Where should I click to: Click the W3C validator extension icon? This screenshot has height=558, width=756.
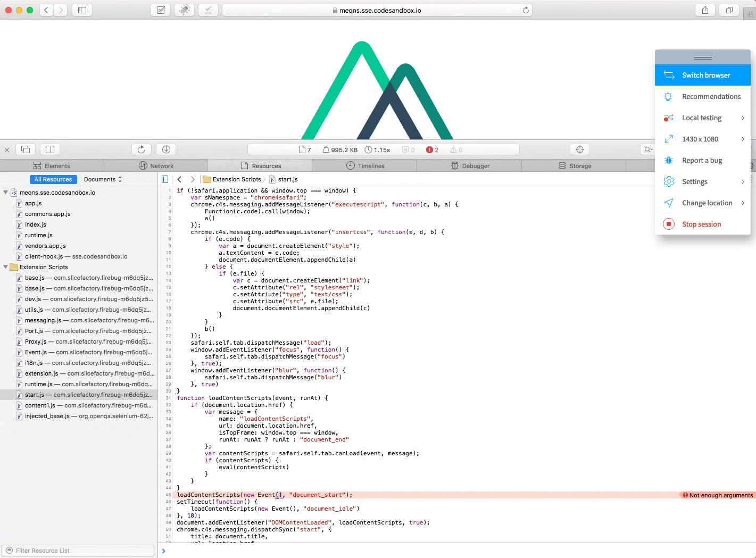pyautogui.click(x=208, y=10)
